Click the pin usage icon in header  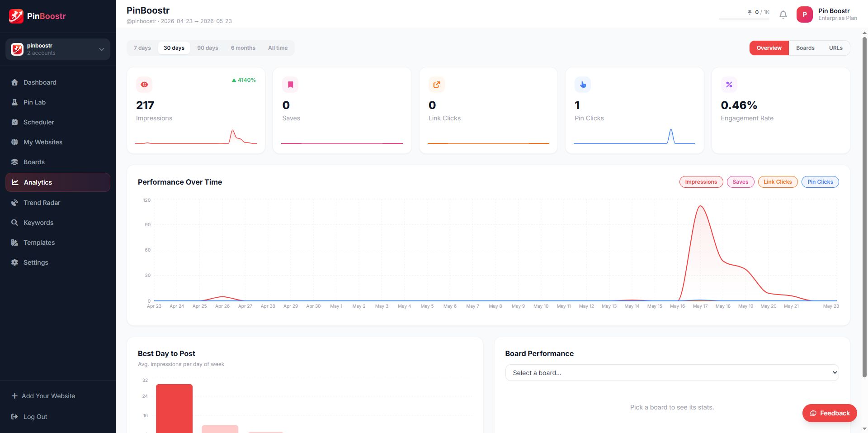click(x=750, y=12)
